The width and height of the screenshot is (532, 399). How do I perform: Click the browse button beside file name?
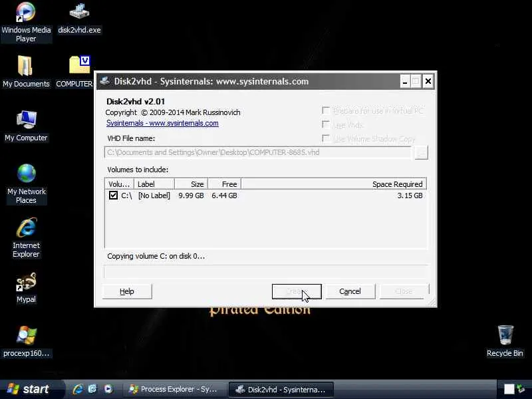pos(421,153)
